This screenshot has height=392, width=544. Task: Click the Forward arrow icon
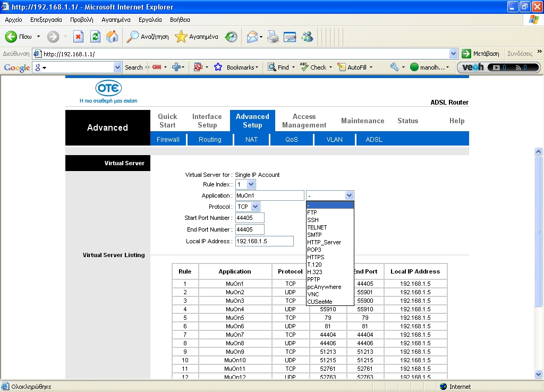[x=53, y=37]
